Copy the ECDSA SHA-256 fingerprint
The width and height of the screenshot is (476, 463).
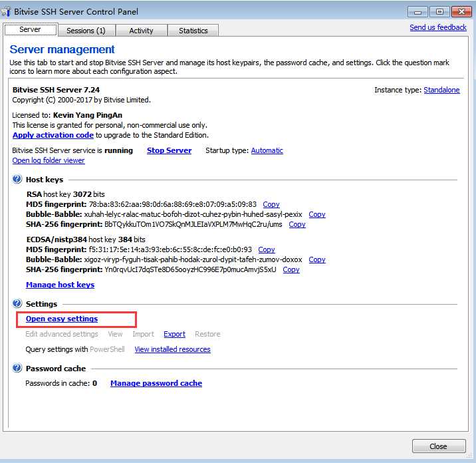291,269
